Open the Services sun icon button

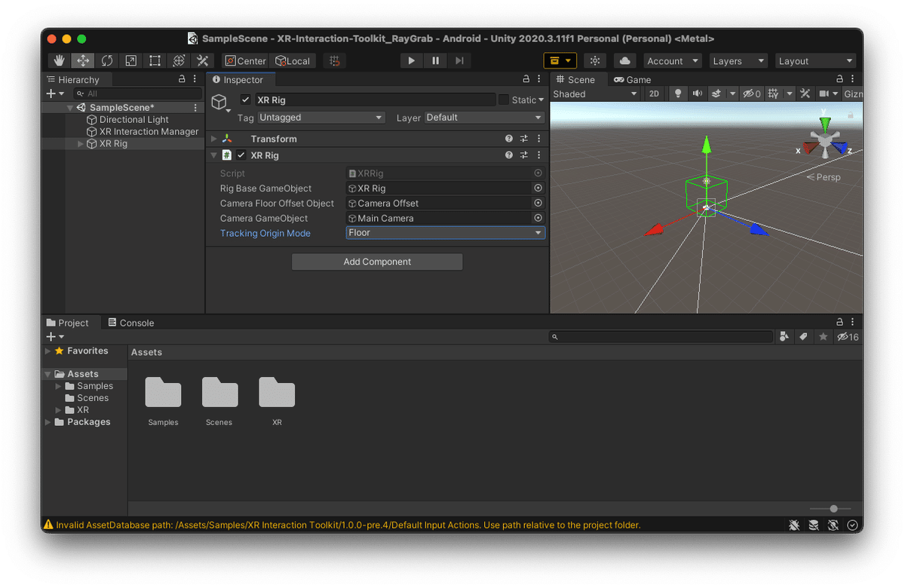tap(595, 61)
